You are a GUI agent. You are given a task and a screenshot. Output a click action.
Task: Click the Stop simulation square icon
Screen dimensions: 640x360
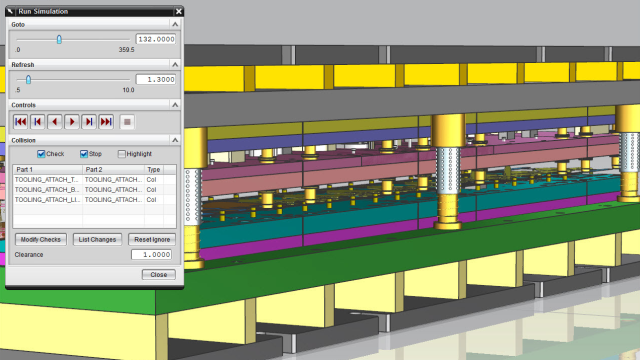(x=127, y=122)
